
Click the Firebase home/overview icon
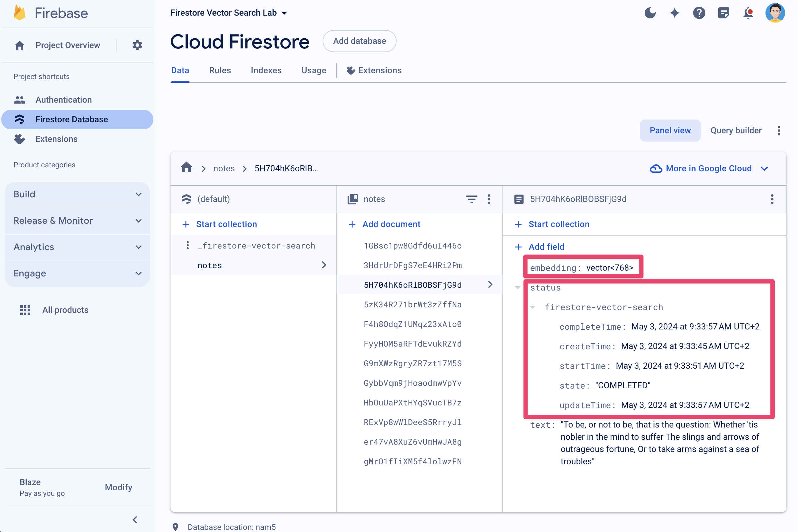(19, 45)
